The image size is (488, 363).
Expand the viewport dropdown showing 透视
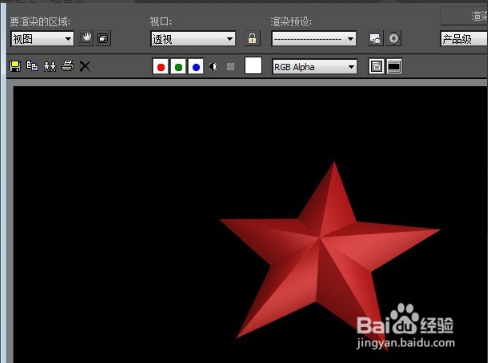point(193,39)
